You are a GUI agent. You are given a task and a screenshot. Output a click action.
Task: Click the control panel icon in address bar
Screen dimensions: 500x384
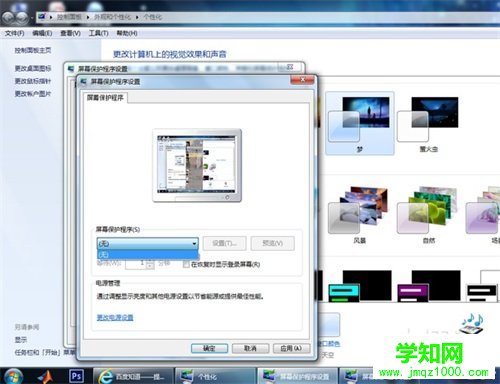(x=42, y=16)
